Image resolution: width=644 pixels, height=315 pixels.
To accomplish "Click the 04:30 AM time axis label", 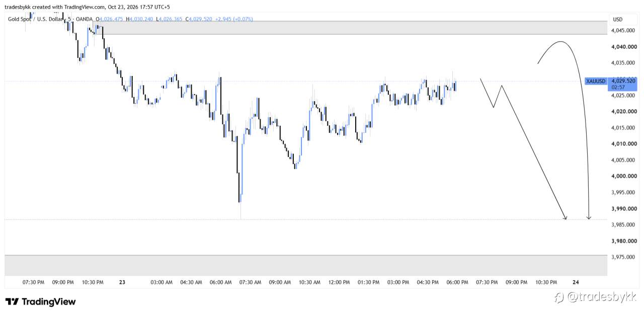I will [x=191, y=282].
